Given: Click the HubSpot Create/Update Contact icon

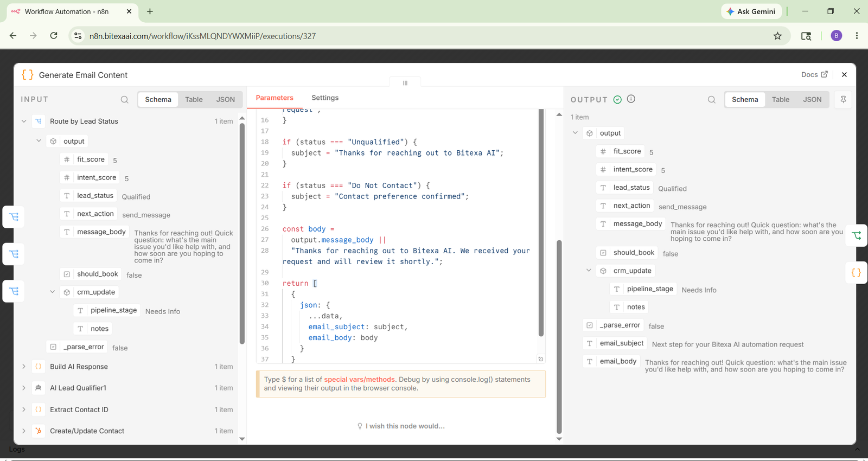Looking at the screenshot, I should point(39,431).
